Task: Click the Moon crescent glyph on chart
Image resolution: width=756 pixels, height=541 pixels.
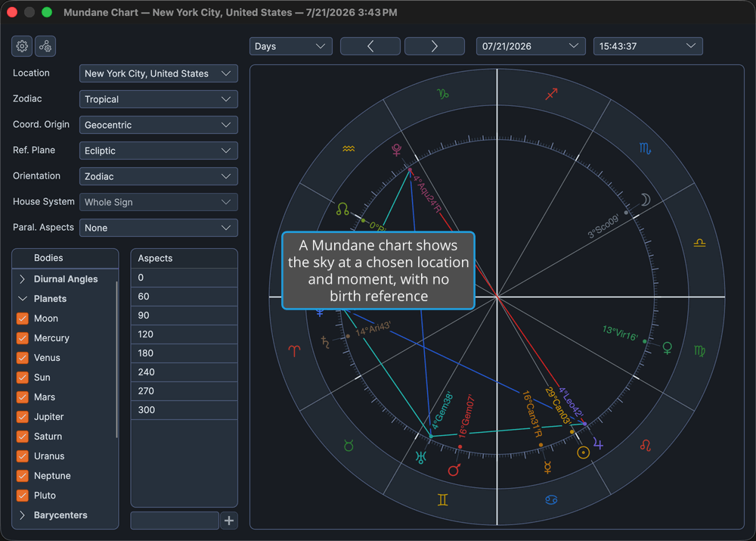Action: coord(646,199)
